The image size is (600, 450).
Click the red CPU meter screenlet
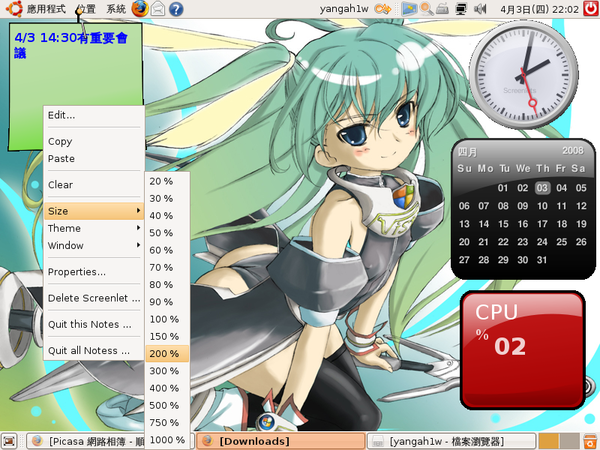point(523,350)
